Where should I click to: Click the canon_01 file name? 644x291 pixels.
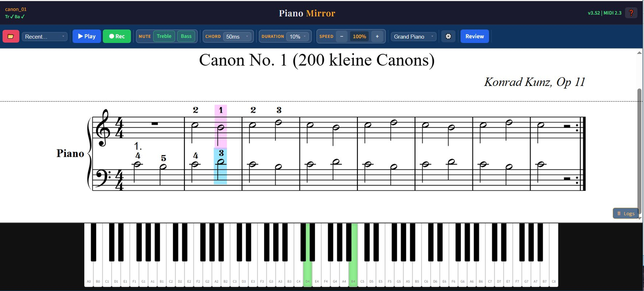coord(16,9)
